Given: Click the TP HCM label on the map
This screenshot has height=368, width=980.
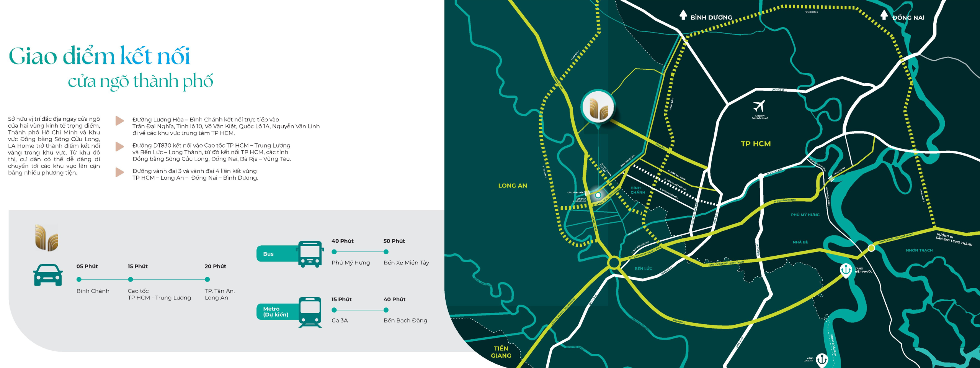Looking at the screenshot, I should click(x=756, y=144).
